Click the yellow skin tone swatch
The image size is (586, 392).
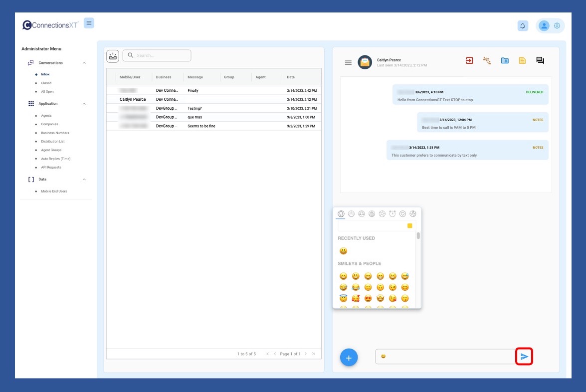coord(410,226)
